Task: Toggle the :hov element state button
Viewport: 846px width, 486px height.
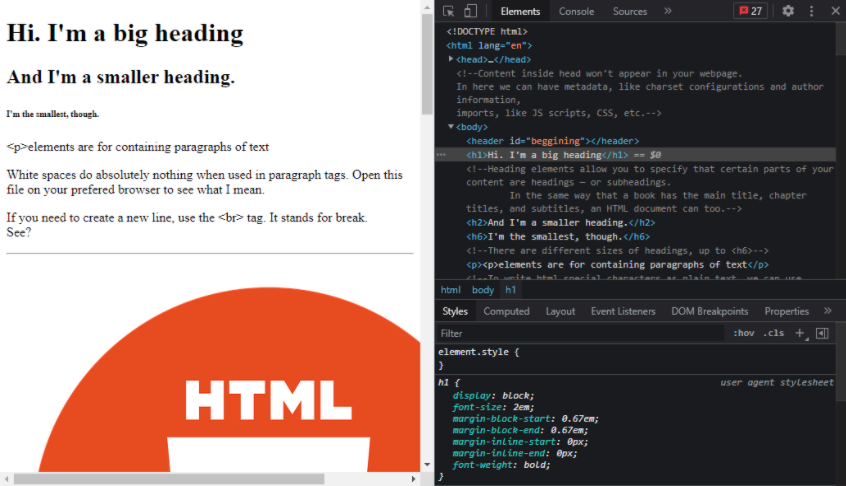Action: point(743,333)
